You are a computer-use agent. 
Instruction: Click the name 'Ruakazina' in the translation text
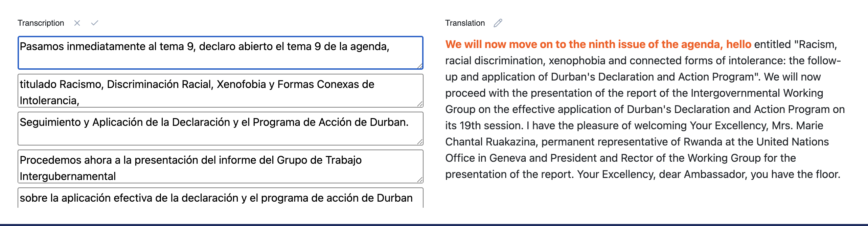[x=510, y=142]
